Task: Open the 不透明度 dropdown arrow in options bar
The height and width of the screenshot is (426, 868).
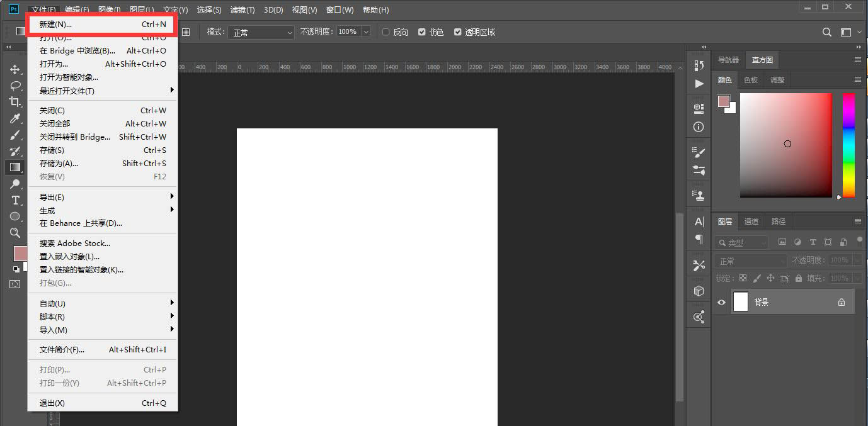Action: (366, 32)
